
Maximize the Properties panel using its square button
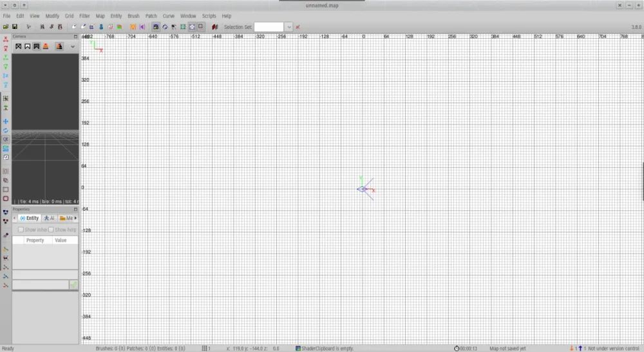click(75, 210)
